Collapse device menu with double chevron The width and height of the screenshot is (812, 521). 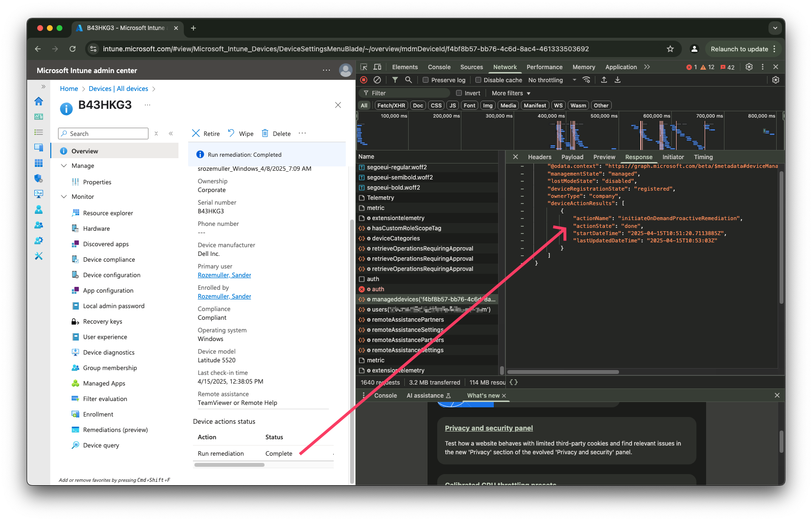pyautogui.click(x=171, y=134)
